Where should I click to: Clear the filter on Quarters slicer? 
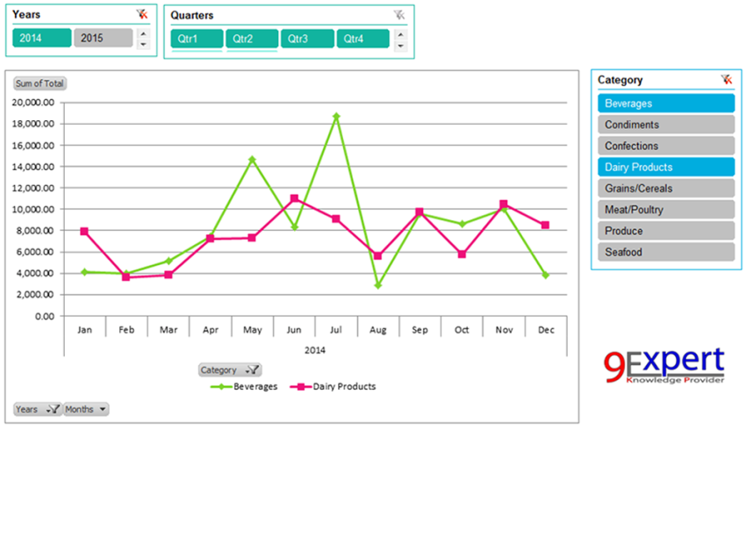[x=399, y=15]
